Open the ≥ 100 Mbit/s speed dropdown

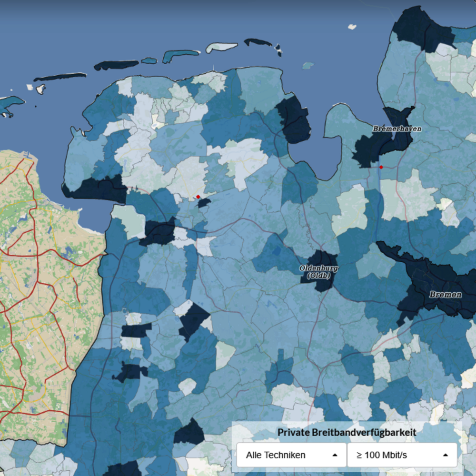click(x=402, y=455)
